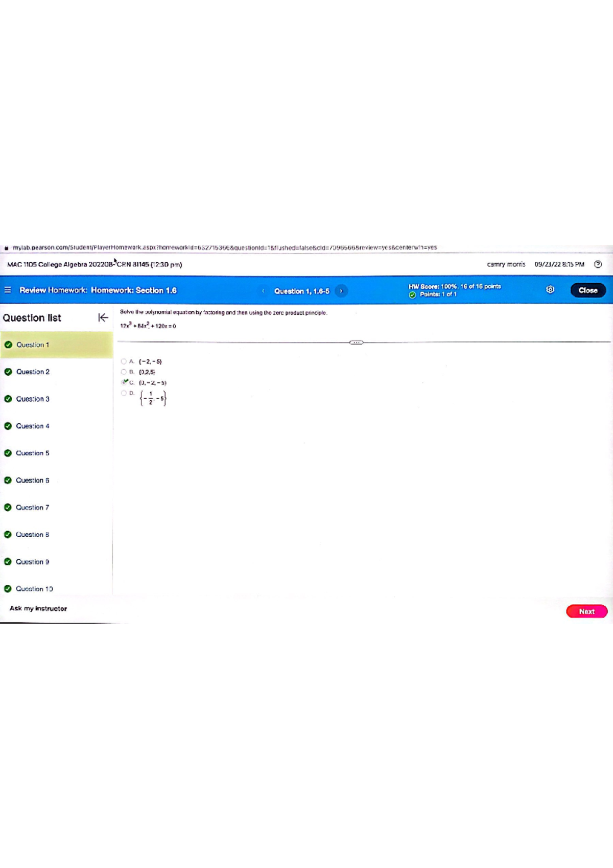Screen dimensions: 613x868
Task: Click the date 09/23/22 8:15 PM
Action: tap(559, 264)
